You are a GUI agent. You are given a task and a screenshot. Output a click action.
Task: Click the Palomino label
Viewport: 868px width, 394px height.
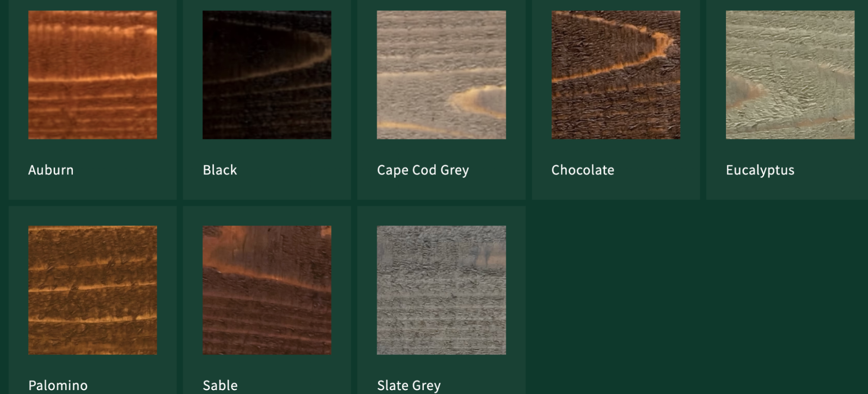pyautogui.click(x=58, y=385)
